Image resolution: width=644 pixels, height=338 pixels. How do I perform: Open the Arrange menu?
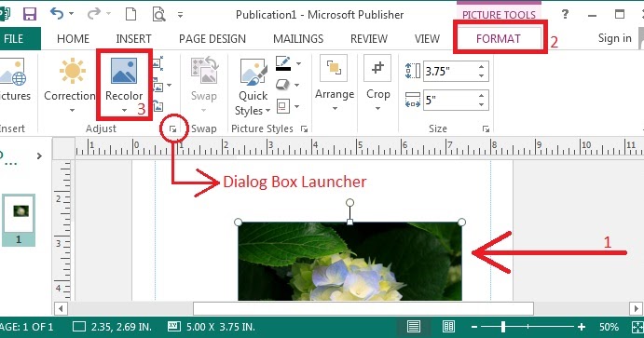tap(335, 84)
